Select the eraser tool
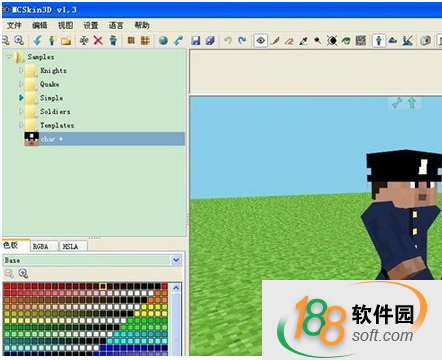The image size is (442, 360). pyautogui.click(x=289, y=41)
